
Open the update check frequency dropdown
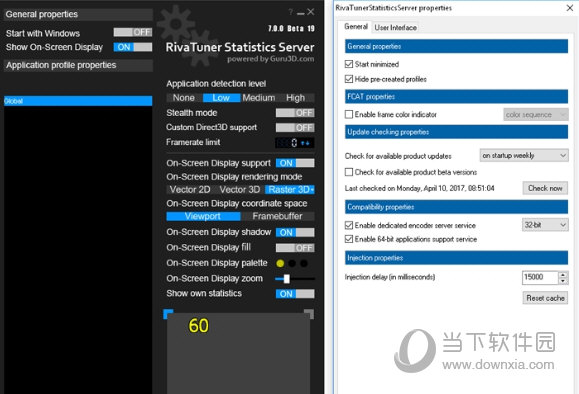coord(524,155)
